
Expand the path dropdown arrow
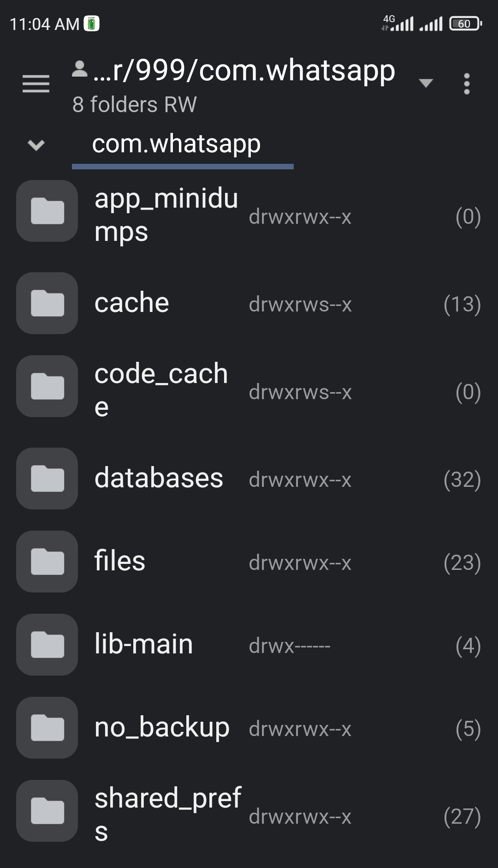[426, 83]
